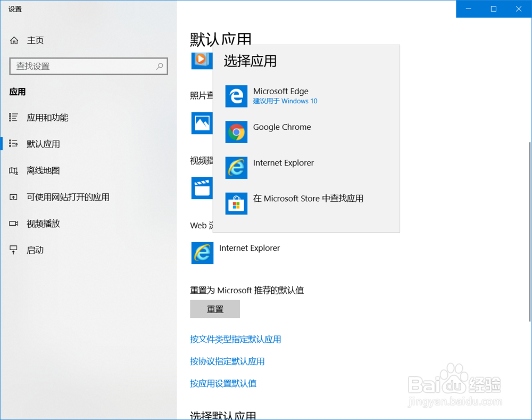Select Internet Explorer label in chooser popup
The image size is (532, 420).
[284, 163]
